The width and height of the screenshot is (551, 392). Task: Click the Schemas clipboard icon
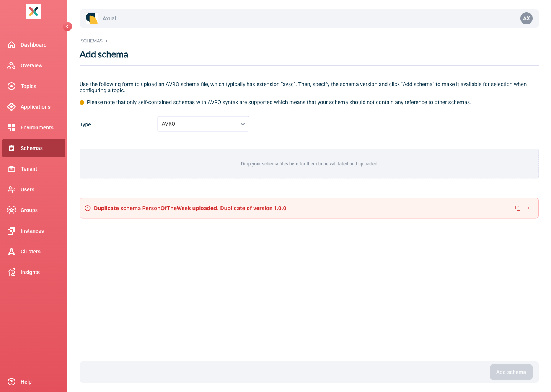[x=11, y=148]
